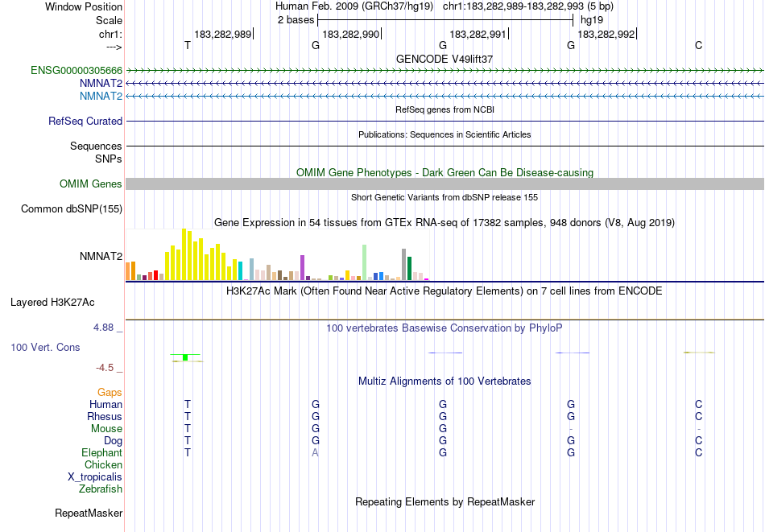The image size is (765, 532).
Task: Click the -4.5 PhyloP lower scale value
Action: [x=105, y=368]
